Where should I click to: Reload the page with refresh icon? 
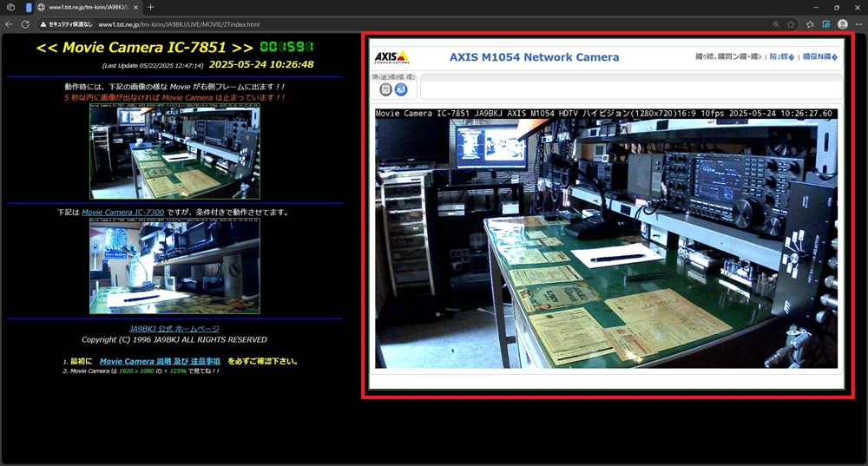coord(25,24)
